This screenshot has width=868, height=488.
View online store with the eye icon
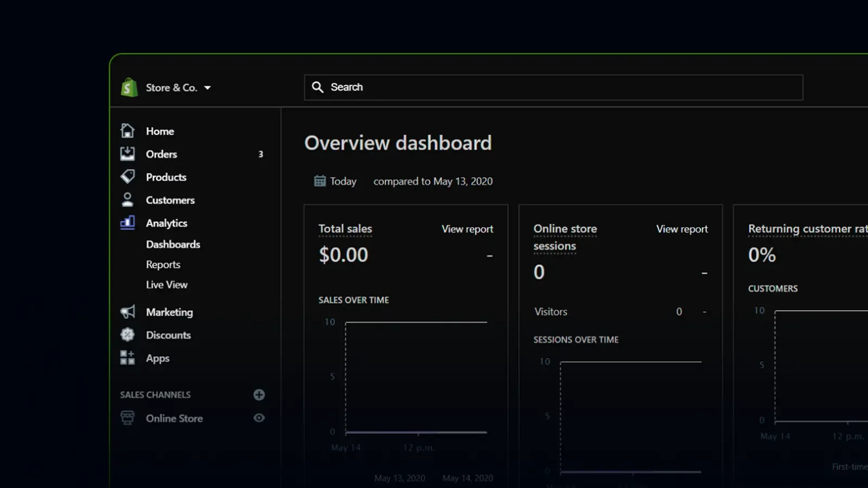coord(259,418)
